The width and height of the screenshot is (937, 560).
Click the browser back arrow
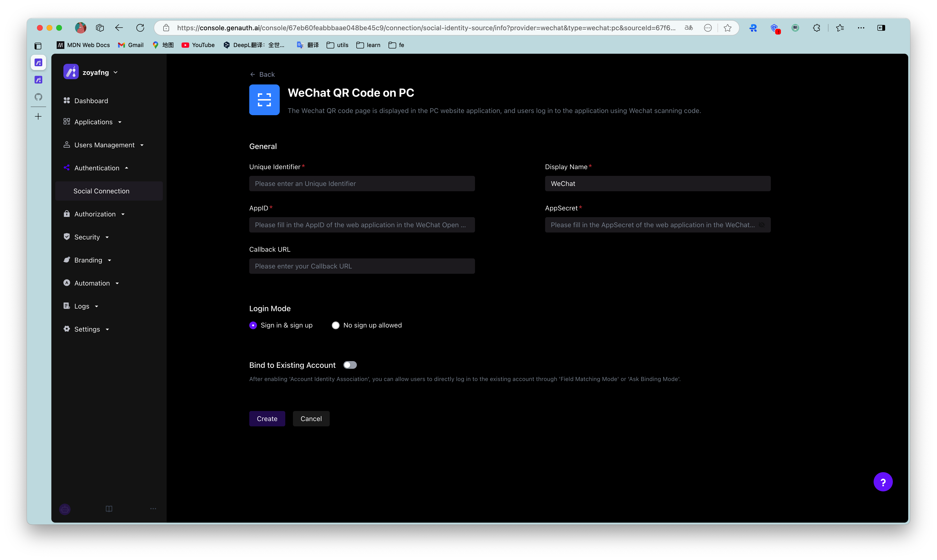pyautogui.click(x=119, y=28)
